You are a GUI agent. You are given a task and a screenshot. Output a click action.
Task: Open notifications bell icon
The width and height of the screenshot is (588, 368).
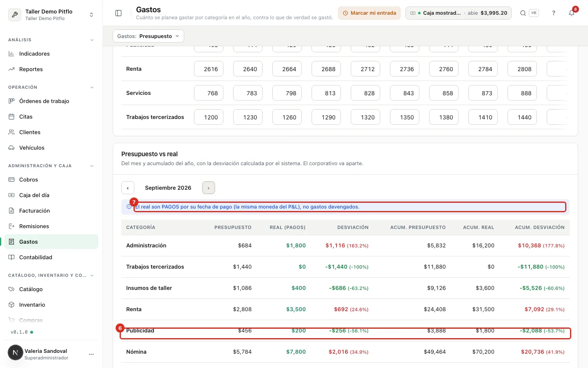tap(572, 13)
